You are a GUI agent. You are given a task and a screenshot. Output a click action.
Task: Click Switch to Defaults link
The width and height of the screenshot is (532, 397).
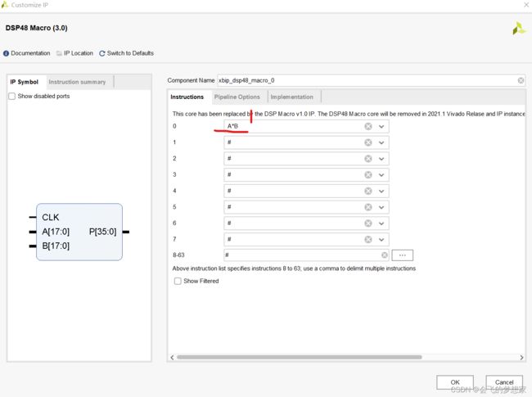pos(130,53)
